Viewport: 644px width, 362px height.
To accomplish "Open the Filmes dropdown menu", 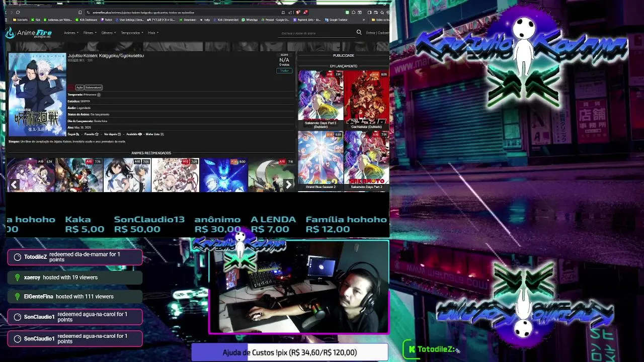I will (x=90, y=33).
